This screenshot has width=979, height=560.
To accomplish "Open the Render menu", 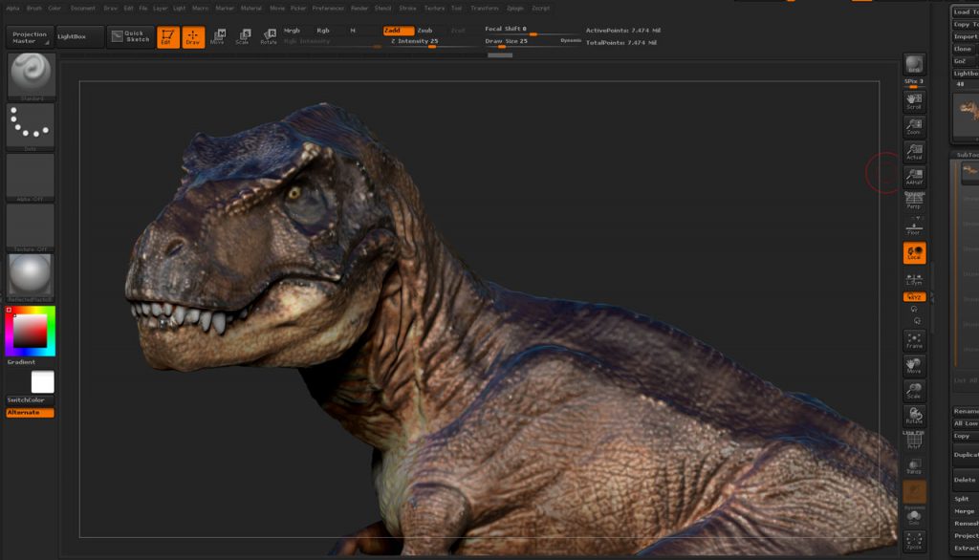I will 359,8.
